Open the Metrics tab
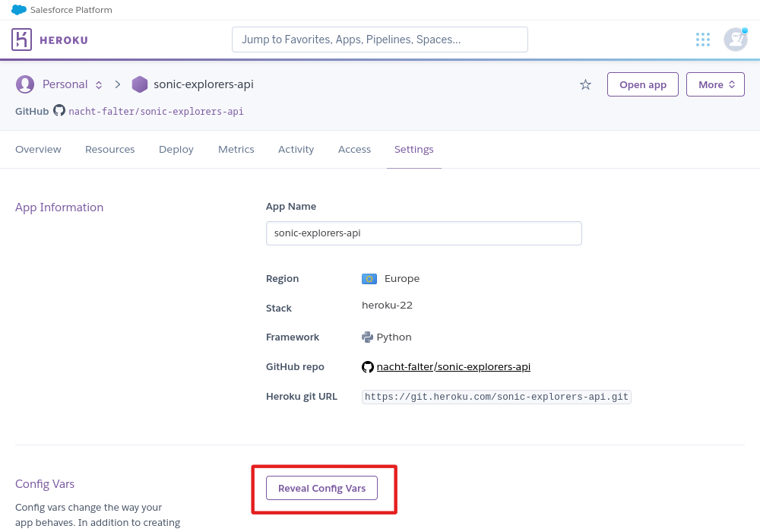 click(x=236, y=149)
